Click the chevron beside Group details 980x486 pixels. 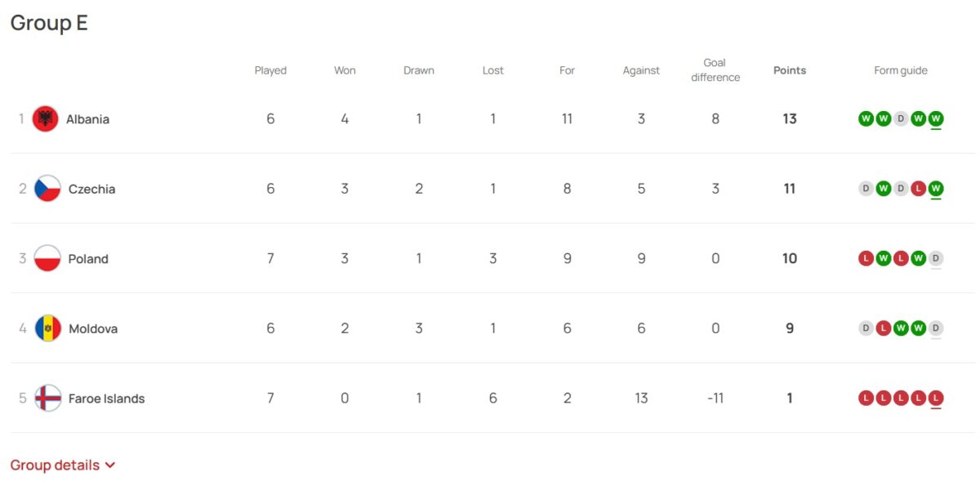[110, 466]
